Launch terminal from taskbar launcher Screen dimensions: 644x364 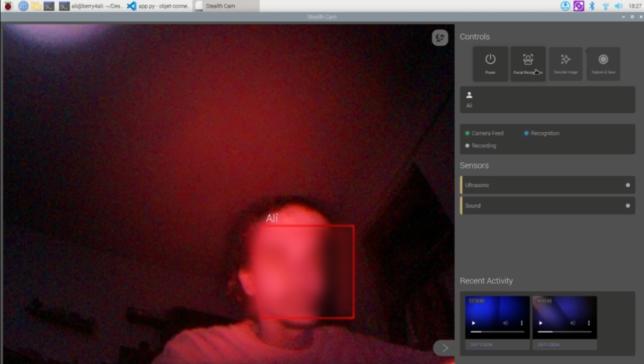point(49,6)
